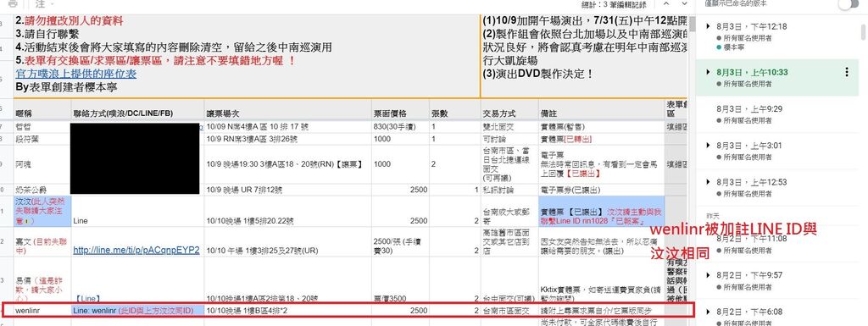Select cell 私訊討論 in 奶茶公爵 row
The image size is (868, 326).
pos(509,190)
